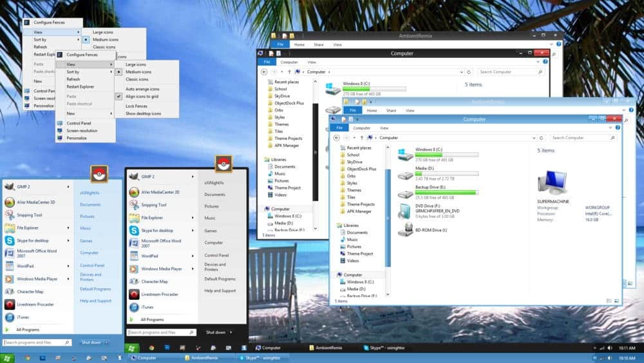Click the SUPERMACHINE computer icon in details pane
Image resolution: width=644 pixels, height=363 pixels.
[551, 182]
